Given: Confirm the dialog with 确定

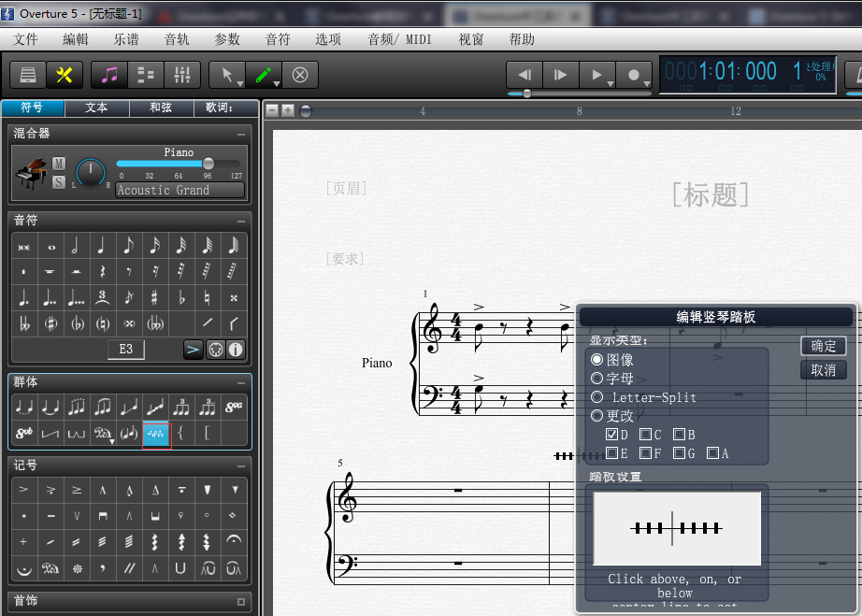Looking at the screenshot, I should (823, 346).
